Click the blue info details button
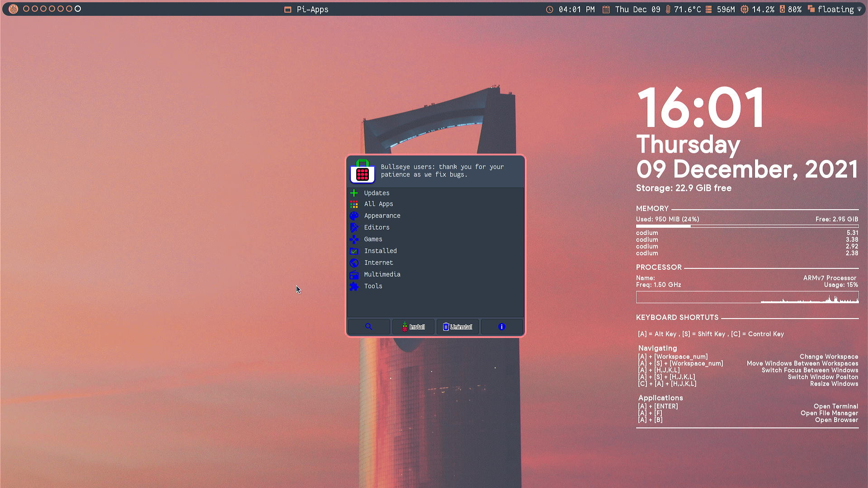The width and height of the screenshot is (868, 488). coord(501,327)
